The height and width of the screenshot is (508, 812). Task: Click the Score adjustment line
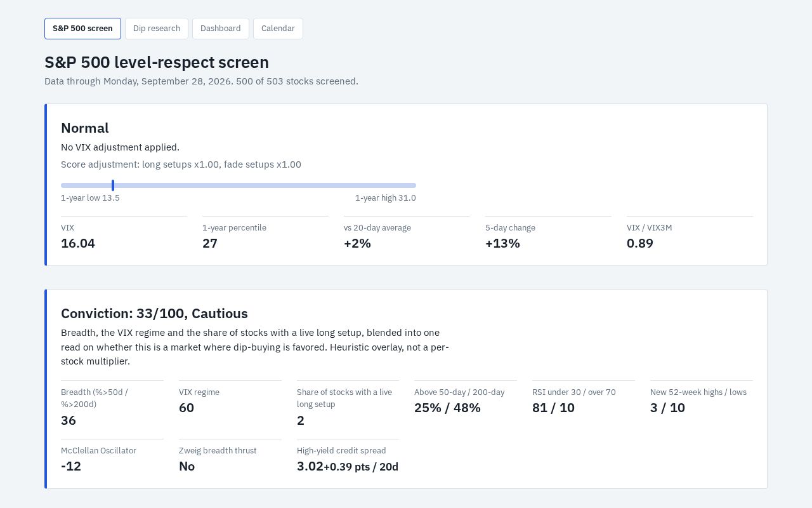click(x=181, y=164)
